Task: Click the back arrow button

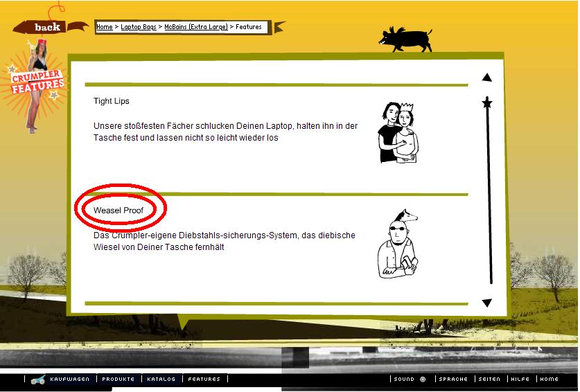Action: [x=48, y=27]
